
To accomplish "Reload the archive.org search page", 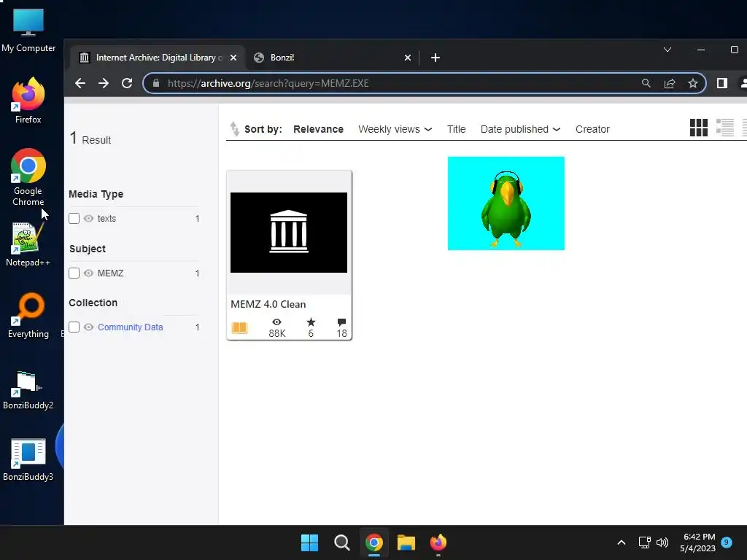I will tap(127, 83).
